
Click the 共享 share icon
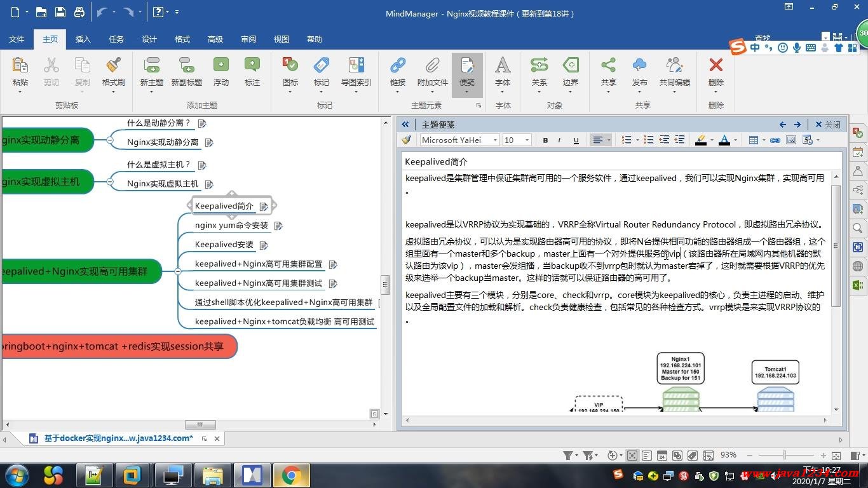point(608,66)
